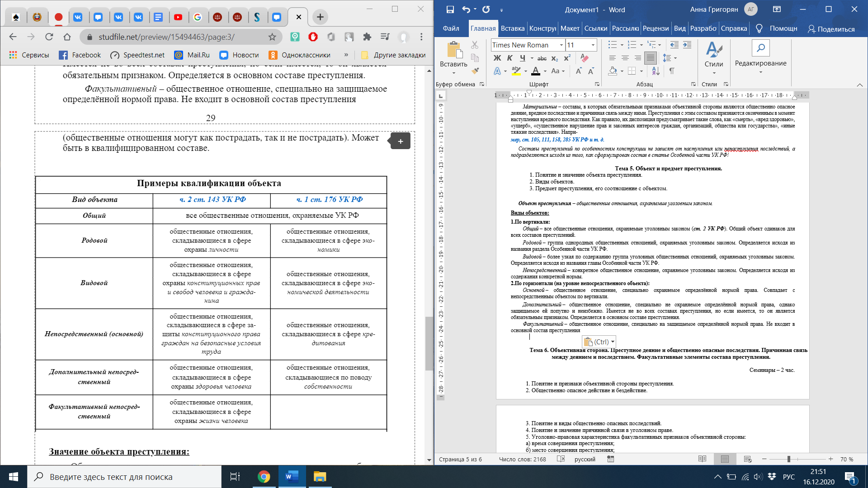Click the yellow text highlight color swatch

click(x=516, y=71)
